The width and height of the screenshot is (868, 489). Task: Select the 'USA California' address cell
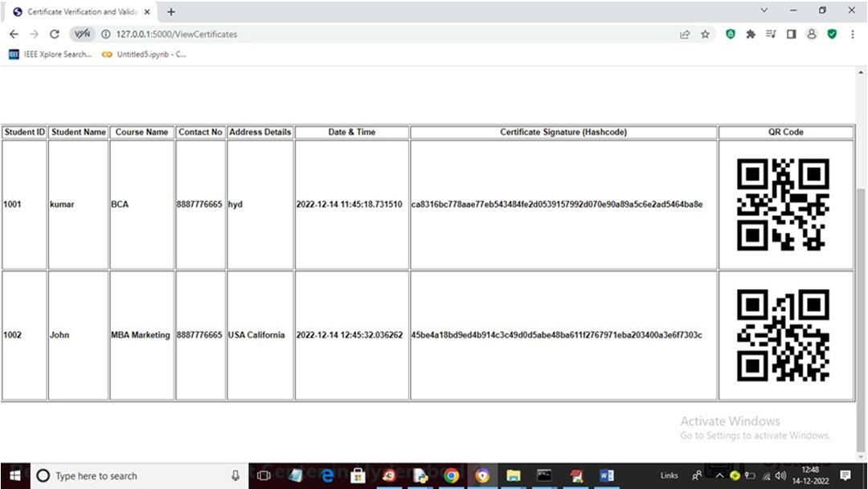(260, 335)
